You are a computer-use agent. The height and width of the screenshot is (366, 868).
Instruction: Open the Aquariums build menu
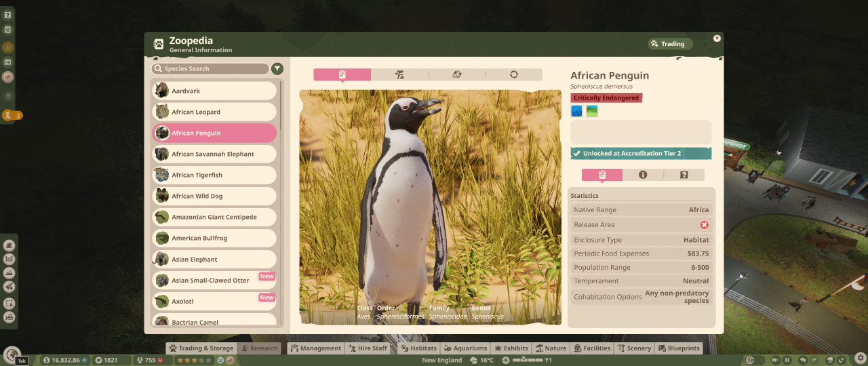(x=465, y=348)
